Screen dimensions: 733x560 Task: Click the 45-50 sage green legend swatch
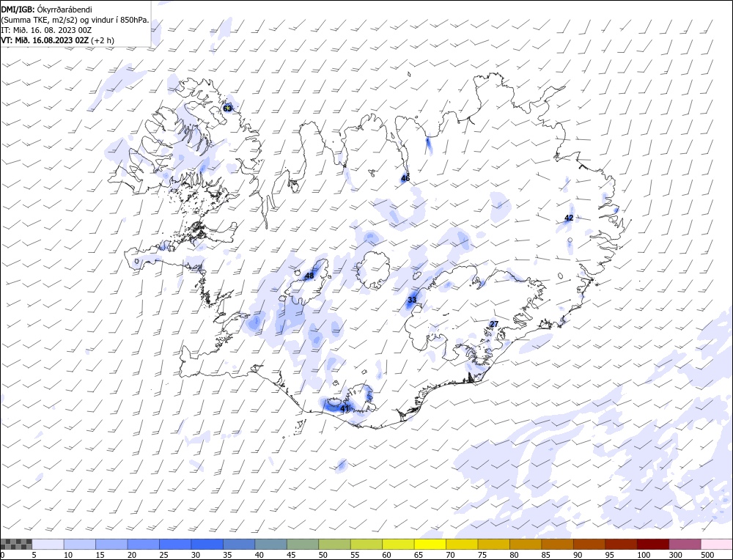coord(303,544)
